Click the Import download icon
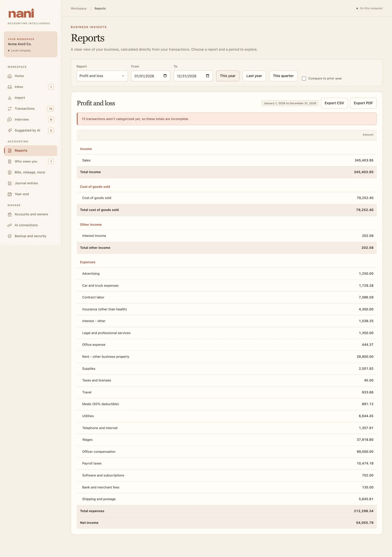This screenshot has width=392, height=557. [x=10, y=98]
